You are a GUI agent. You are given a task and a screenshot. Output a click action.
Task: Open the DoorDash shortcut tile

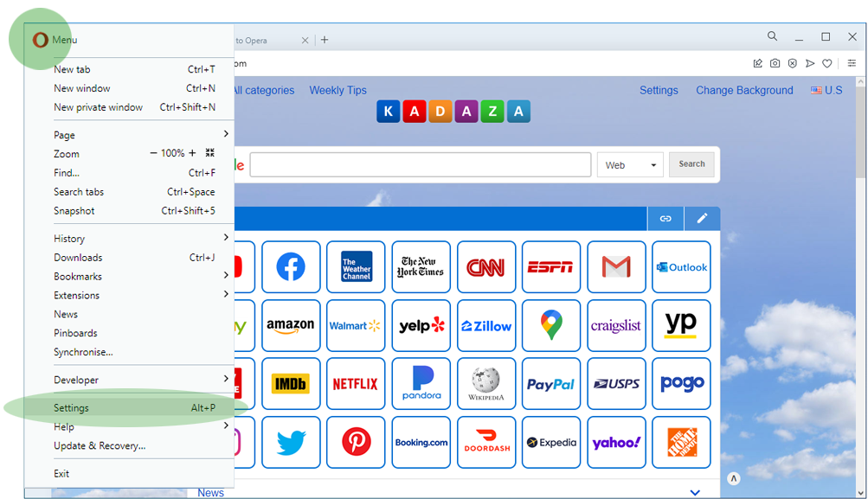(486, 442)
